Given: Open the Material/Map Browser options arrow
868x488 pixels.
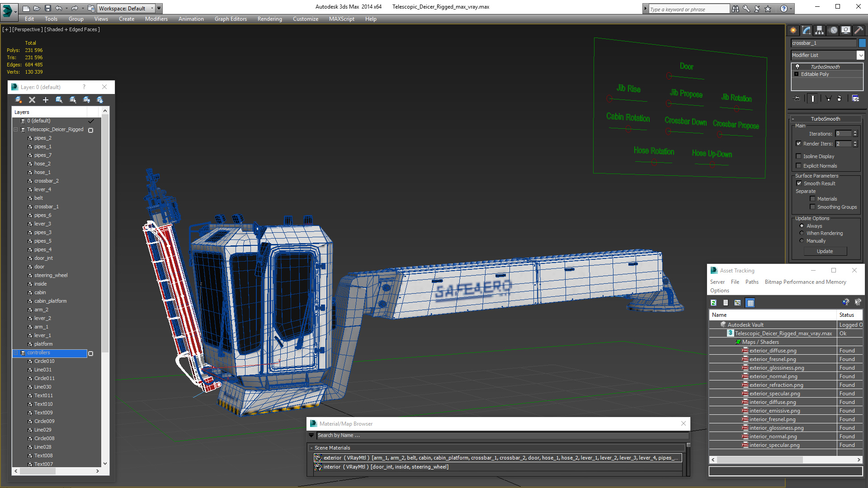Looking at the screenshot, I should 311,435.
